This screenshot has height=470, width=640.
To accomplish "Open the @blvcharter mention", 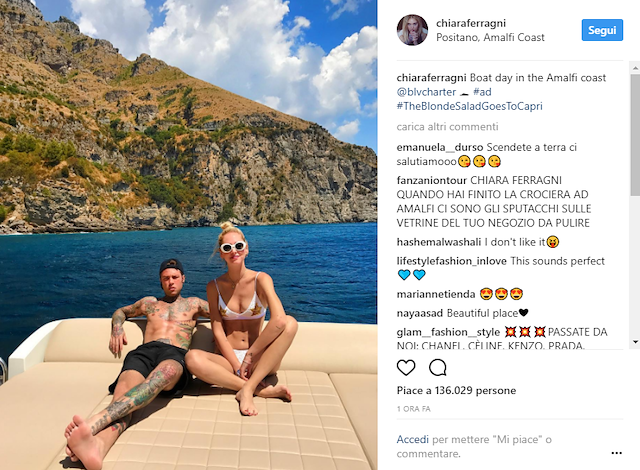I will coord(426,92).
